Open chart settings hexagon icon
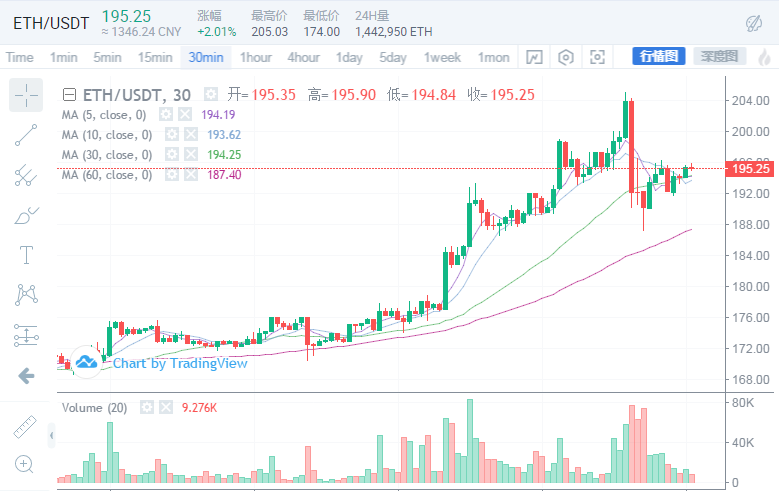Screen dimensions: 779x491 pyautogui.click(x=566, y=57)
